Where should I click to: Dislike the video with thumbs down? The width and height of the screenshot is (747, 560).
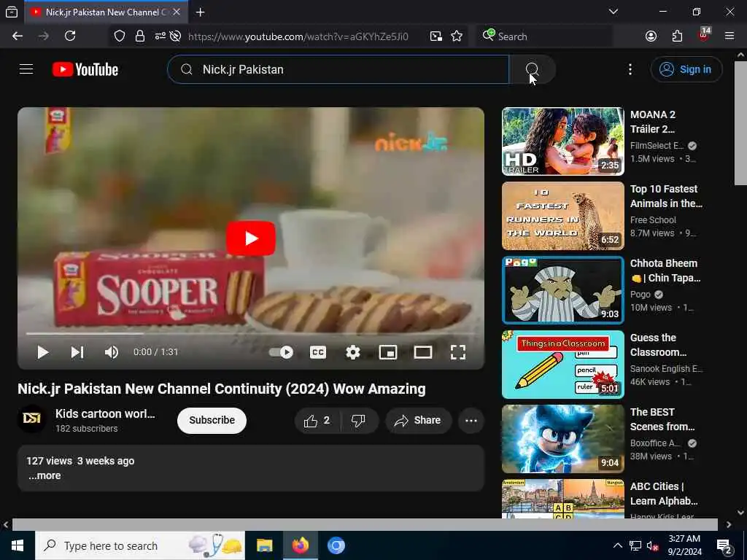click(359, 421)
